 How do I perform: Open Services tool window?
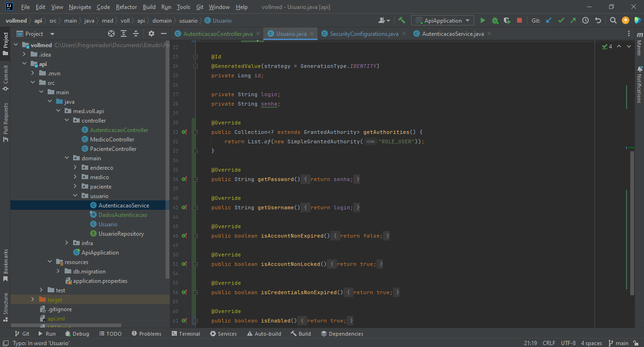pos(224,333)
